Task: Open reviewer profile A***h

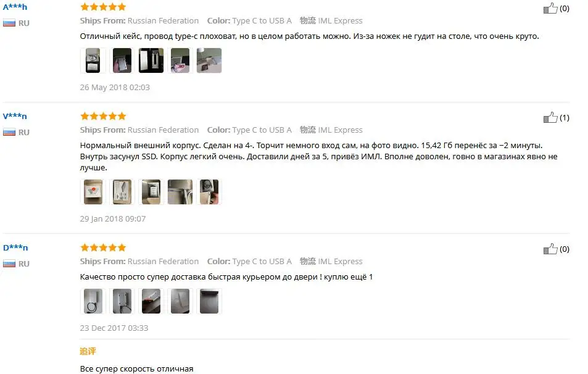Action: pyautogui.click(x=15, y=7)
